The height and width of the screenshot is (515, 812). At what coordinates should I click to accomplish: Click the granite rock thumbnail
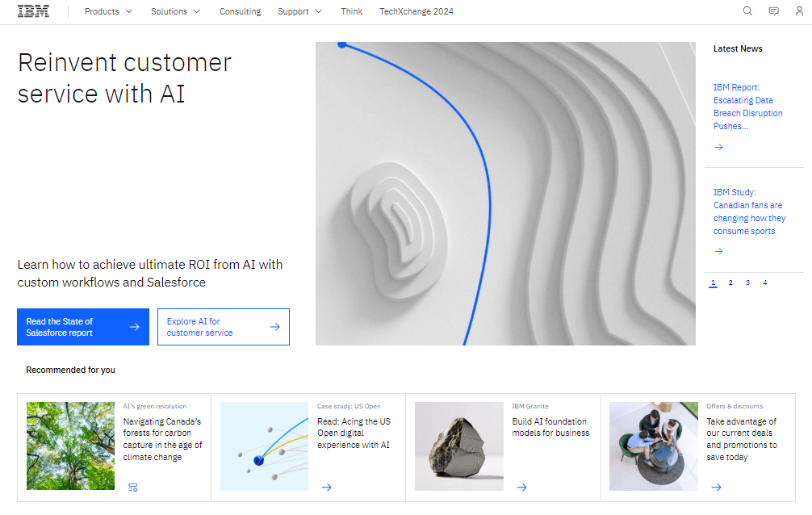point(458,446)
